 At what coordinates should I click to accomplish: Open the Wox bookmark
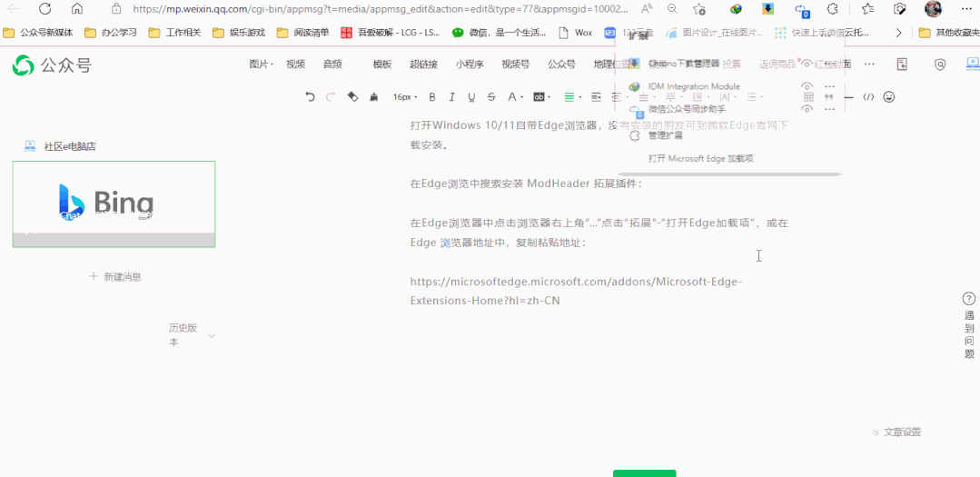[x=576, y=33]
